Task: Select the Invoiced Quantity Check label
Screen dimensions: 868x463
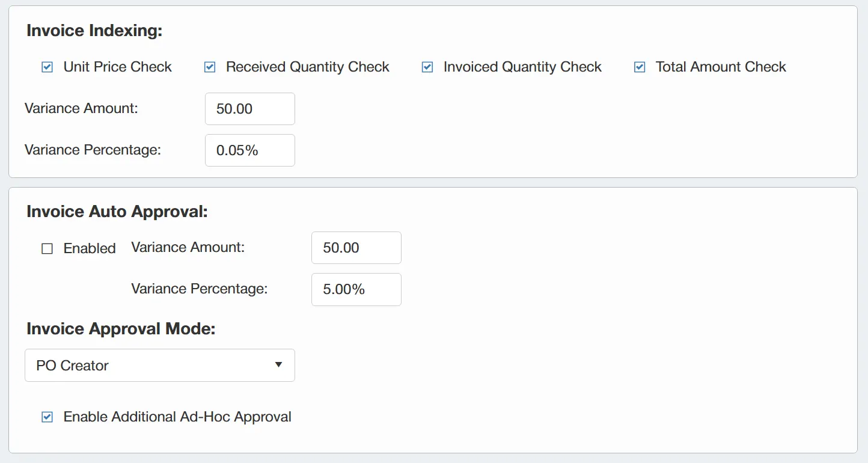Action: tap(522, 67)
